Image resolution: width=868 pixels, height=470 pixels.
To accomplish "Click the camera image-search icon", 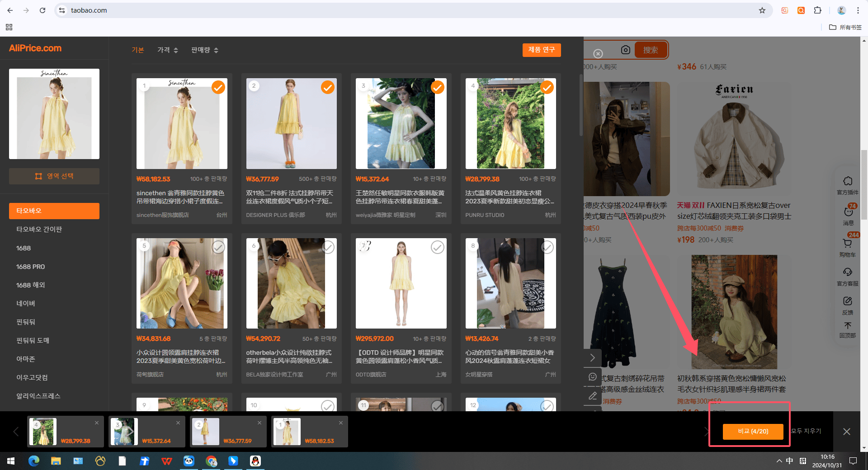I will pyautogui.click(x=625, y=50).
